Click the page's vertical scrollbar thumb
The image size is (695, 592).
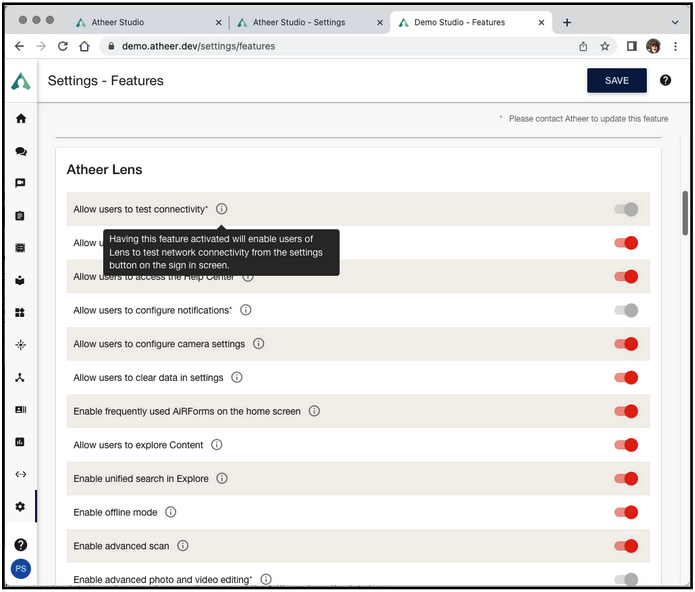pos(685,213)
